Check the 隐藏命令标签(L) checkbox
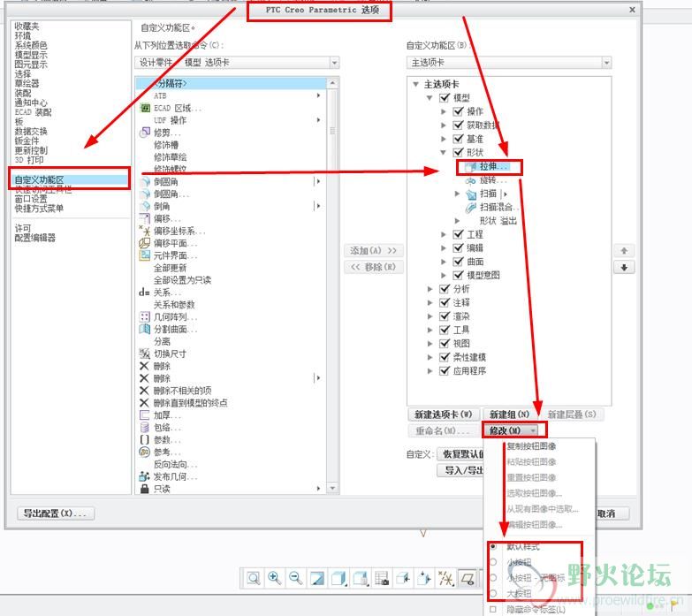This screenshot has width=692, height=616. pos(493,610)
